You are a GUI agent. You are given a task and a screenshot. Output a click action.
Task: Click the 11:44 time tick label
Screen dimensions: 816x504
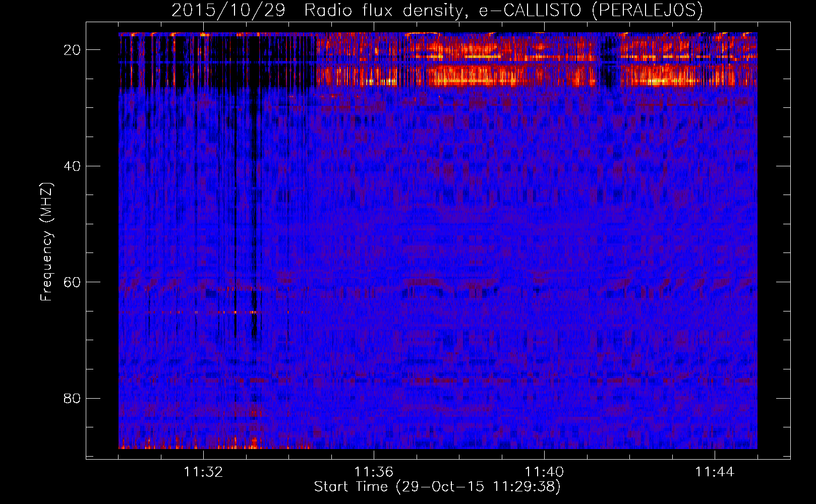coord(715,472)
